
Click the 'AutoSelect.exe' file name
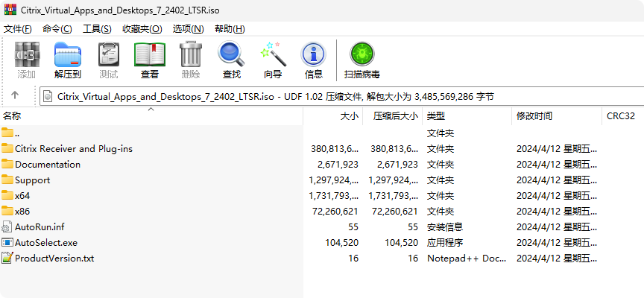[46, 242]
